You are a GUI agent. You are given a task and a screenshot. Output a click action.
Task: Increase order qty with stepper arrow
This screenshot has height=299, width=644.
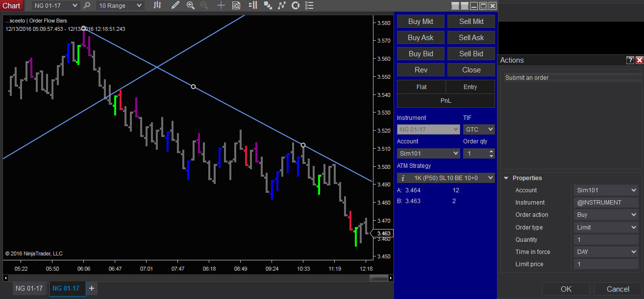(x=492, y=151)
